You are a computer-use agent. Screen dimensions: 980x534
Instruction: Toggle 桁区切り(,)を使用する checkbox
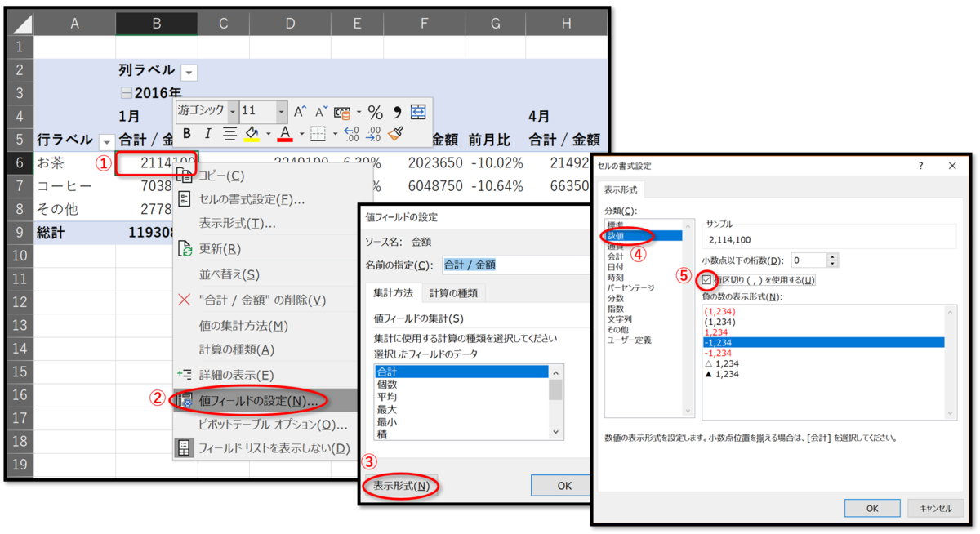[707, 280]
